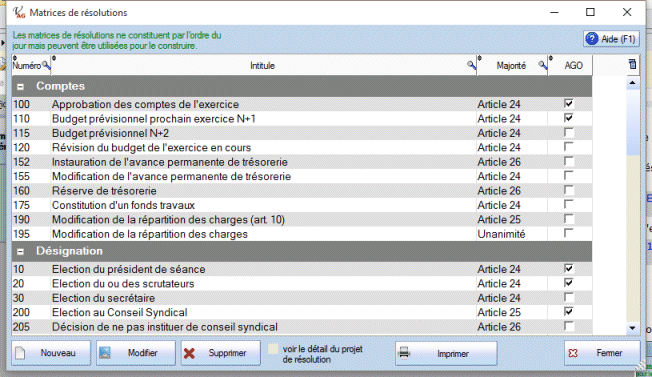Check AGO for Budget prévisionnel N+2
This screenshot has width=652, height=377.
[x=568, y=133]
